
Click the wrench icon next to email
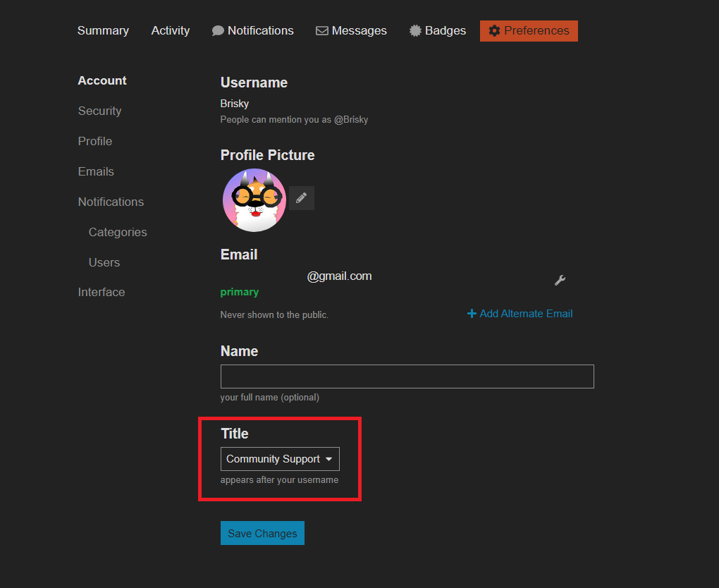560,280
